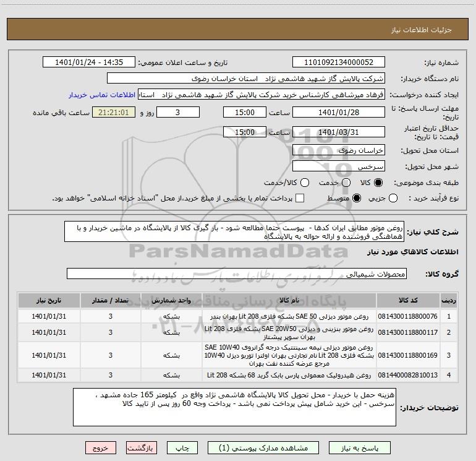Click the گروه کالا محصولات شیمیائی field

[236, 274]
